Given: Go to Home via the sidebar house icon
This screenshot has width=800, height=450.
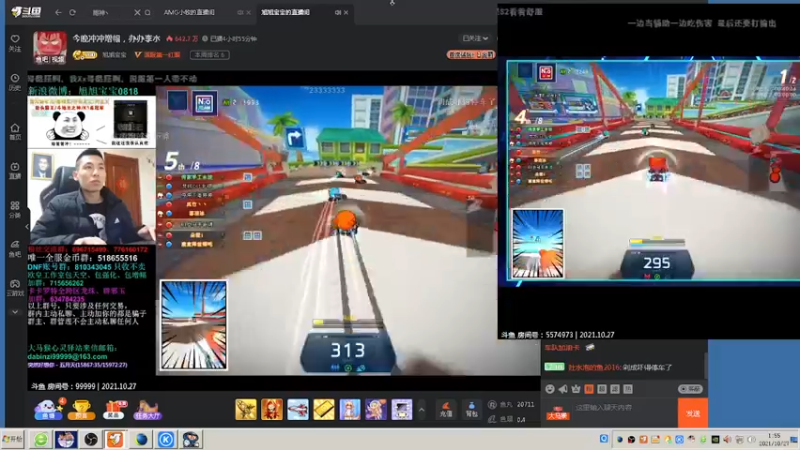Looking at the screenshot, I should (x=15, y=132).
